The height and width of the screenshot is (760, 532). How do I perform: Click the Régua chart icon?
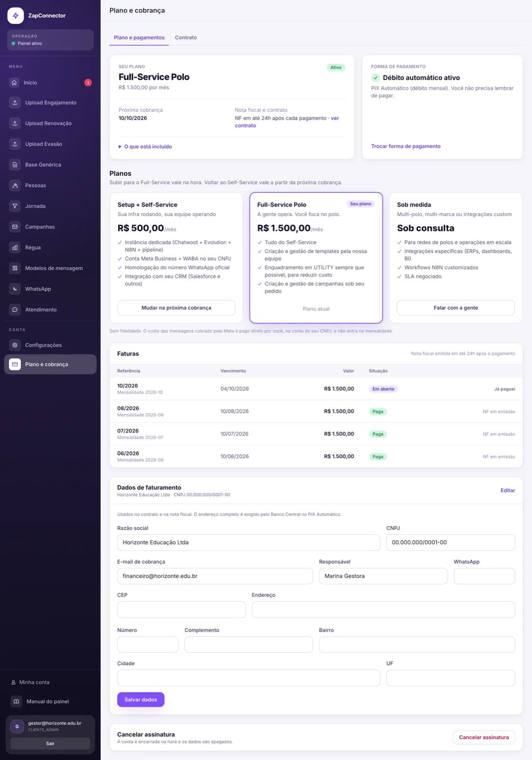(x=15, y=247)
